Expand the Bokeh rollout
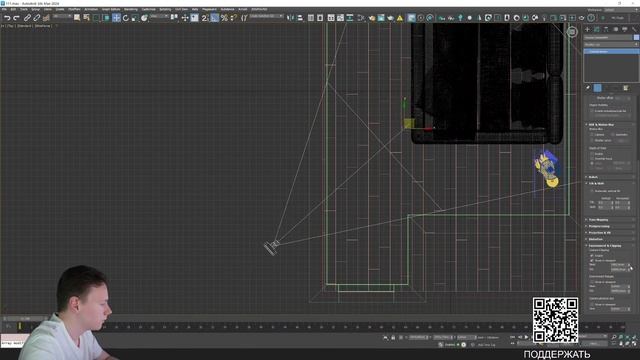Image resolution: width=640 pixels, height=360 pixels. pos(610,177)
